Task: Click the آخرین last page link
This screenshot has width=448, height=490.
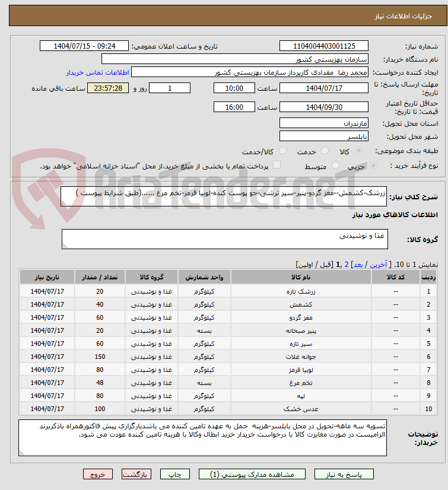Action: (379, 265)
